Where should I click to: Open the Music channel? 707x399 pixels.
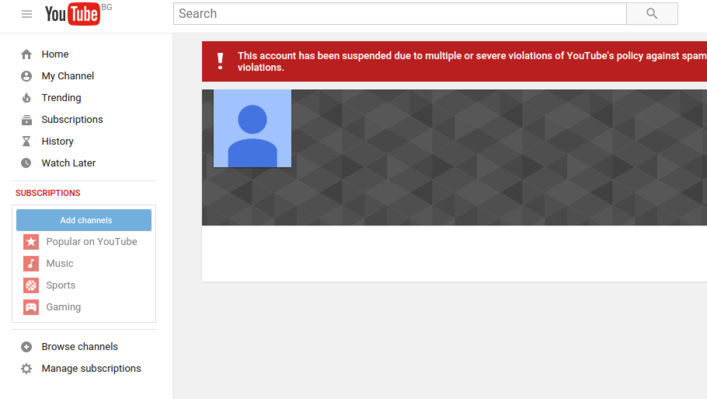pyautogui.click(x=60, y=263)
